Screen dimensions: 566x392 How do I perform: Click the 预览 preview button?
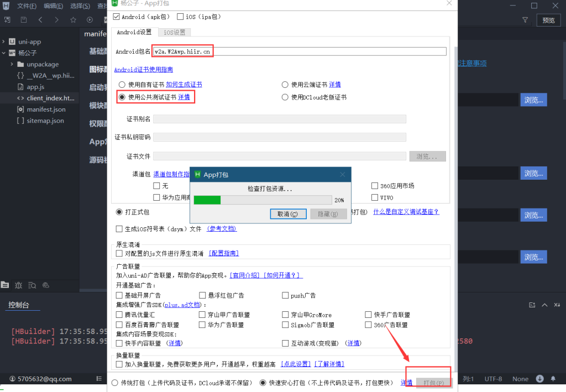point(549,20)
